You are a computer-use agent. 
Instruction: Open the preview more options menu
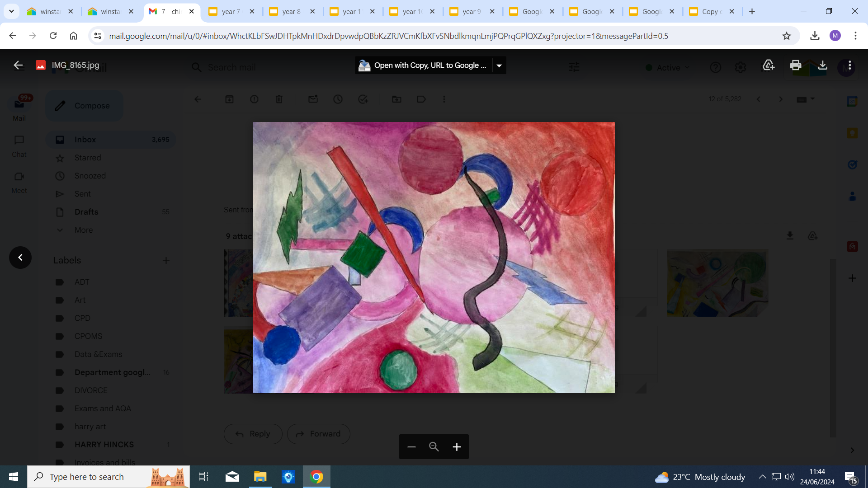pyautogui.click(x=850, y=65)
